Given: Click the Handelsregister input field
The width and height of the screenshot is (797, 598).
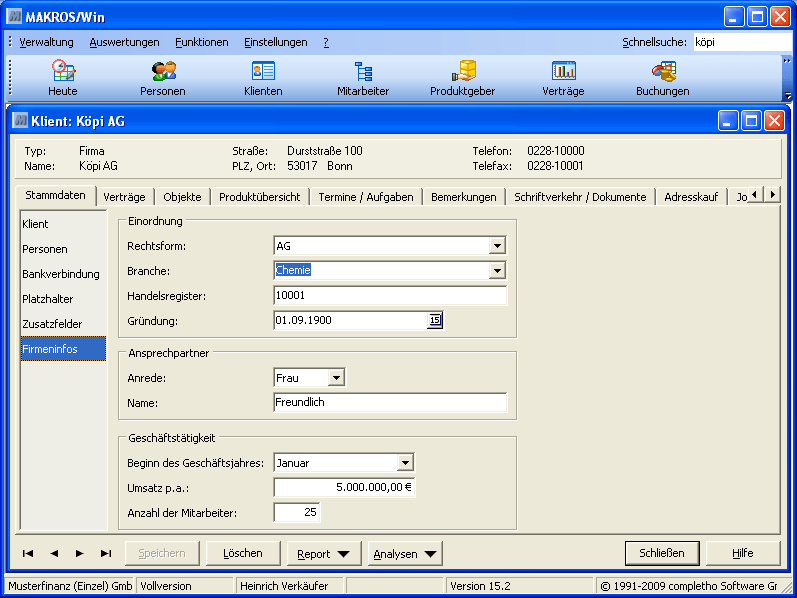Looking at the screenshot, I should coord(390,295).
